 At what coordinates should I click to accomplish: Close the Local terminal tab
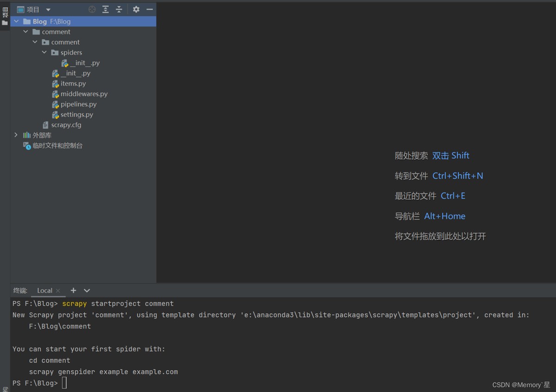[58, 291]
